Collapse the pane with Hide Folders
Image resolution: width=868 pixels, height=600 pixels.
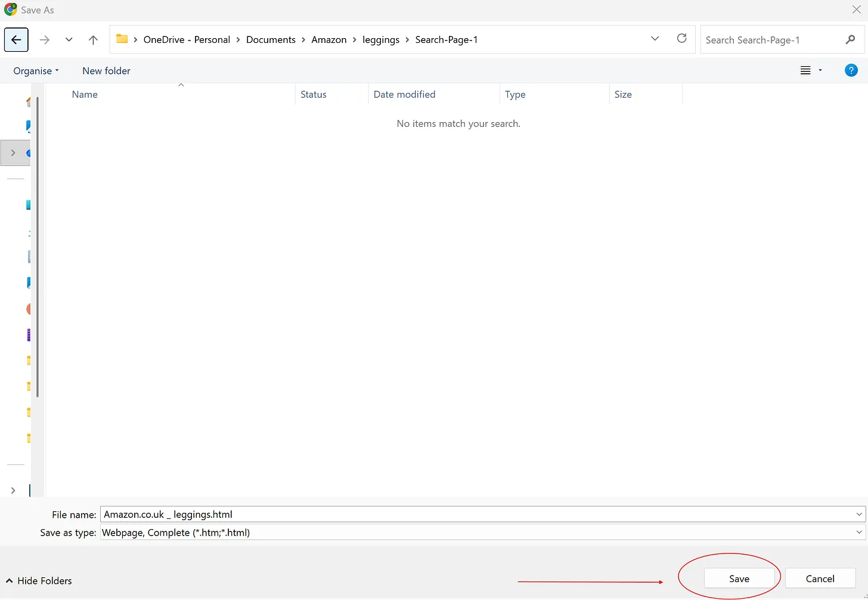click(x=39, y=581)
